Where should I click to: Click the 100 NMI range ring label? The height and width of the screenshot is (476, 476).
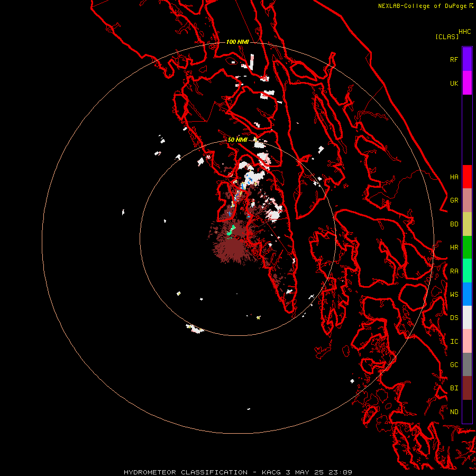click(237, 42)
